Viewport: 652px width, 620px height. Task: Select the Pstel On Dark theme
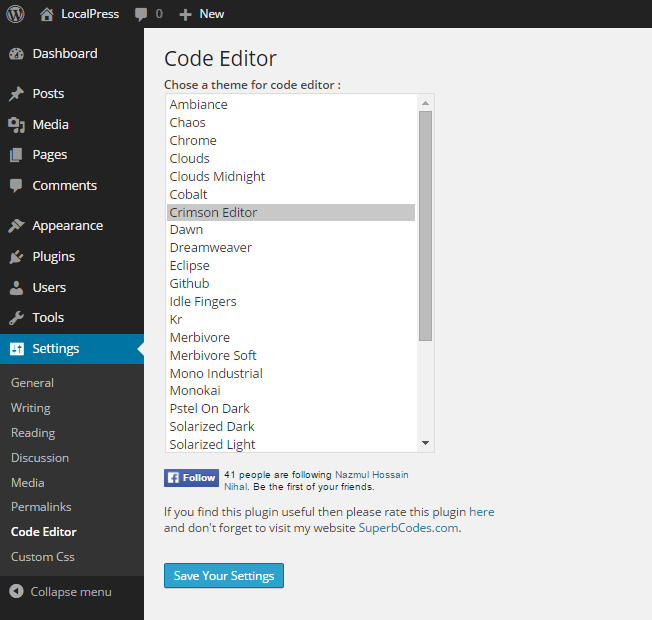coord(291,409)
